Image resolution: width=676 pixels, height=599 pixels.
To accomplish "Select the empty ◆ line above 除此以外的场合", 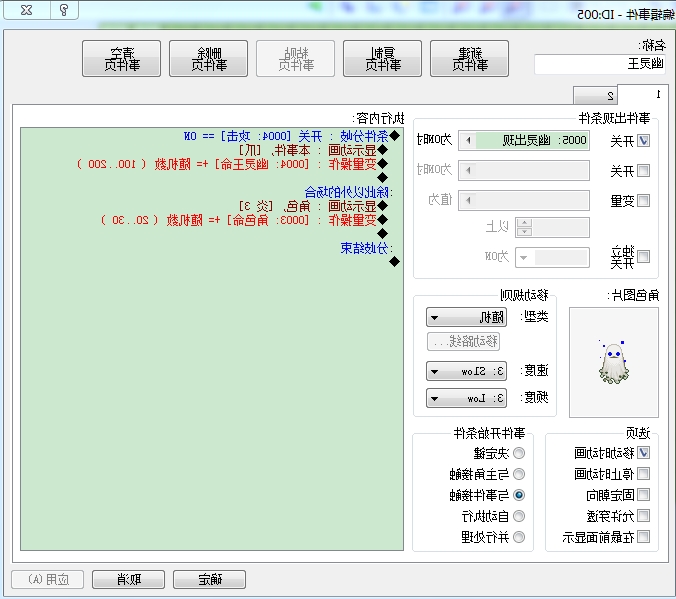I will (382, 178).
